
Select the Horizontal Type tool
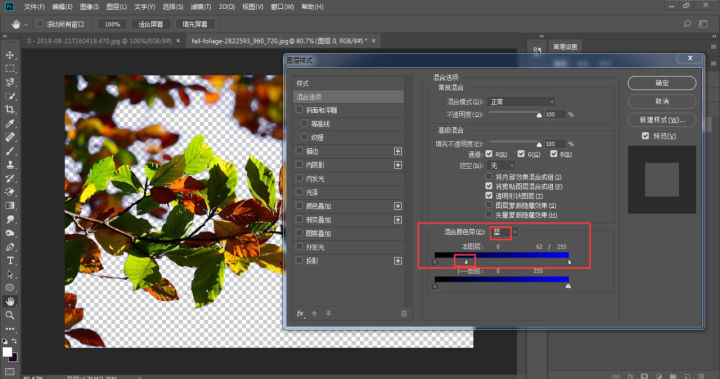pyautogui.click(x=10, y=260)
